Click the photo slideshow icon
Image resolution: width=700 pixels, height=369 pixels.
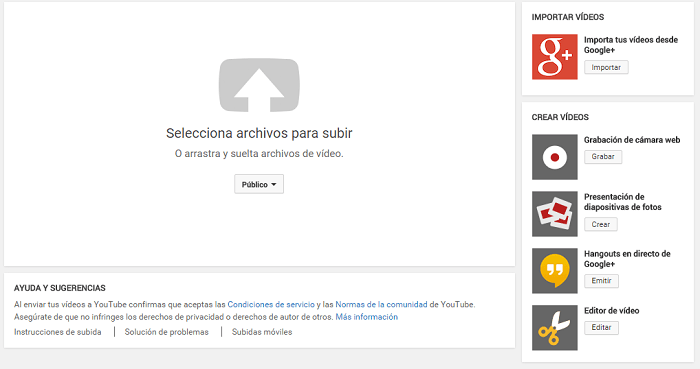(x=554, y=214)
